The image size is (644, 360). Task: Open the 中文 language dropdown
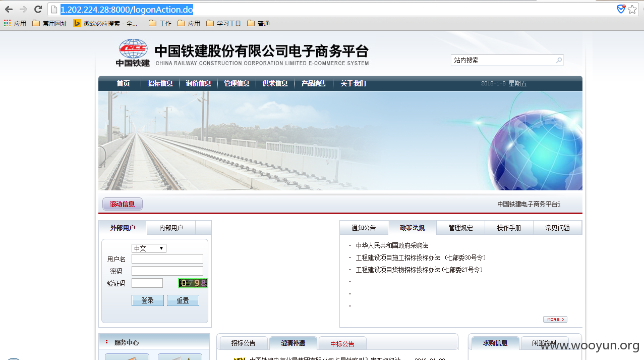pyautogui.click(x=149, y=248)
